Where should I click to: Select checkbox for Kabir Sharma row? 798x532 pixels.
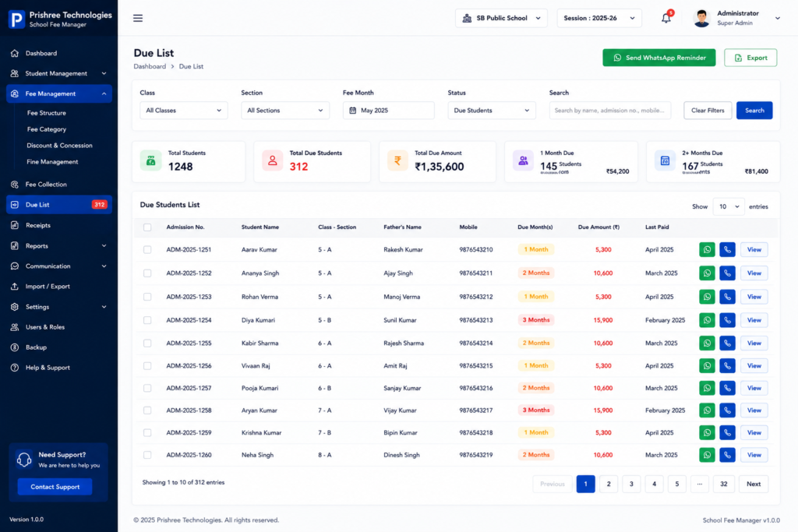pos(147,344)
